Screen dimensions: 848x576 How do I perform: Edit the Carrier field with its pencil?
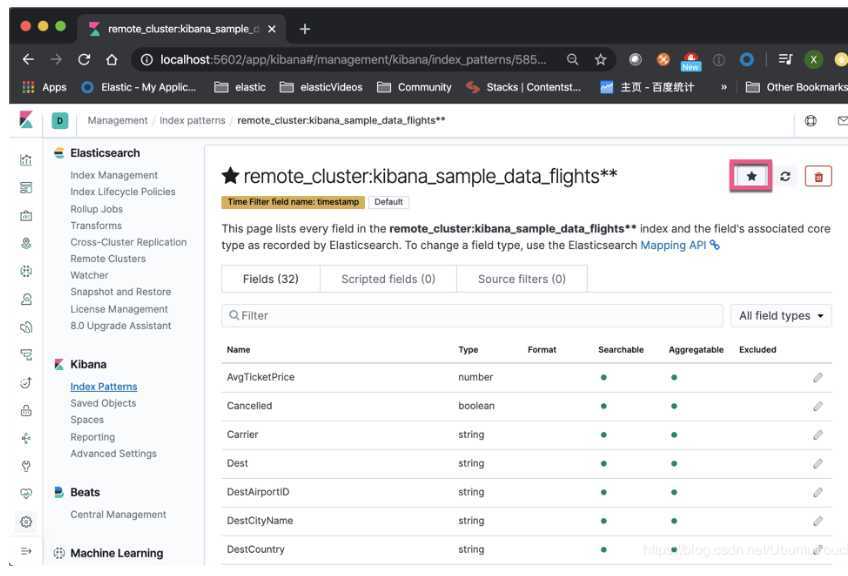(818, 435)
